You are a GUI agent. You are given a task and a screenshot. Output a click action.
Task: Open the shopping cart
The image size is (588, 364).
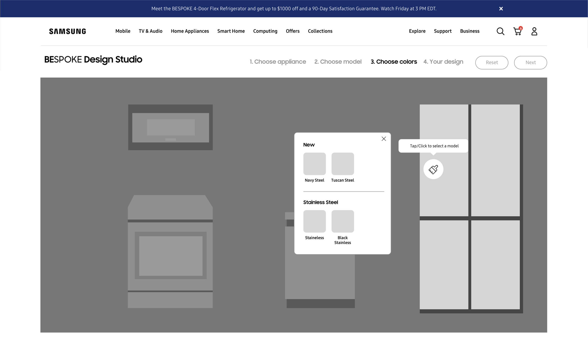[x=517, y=31]
